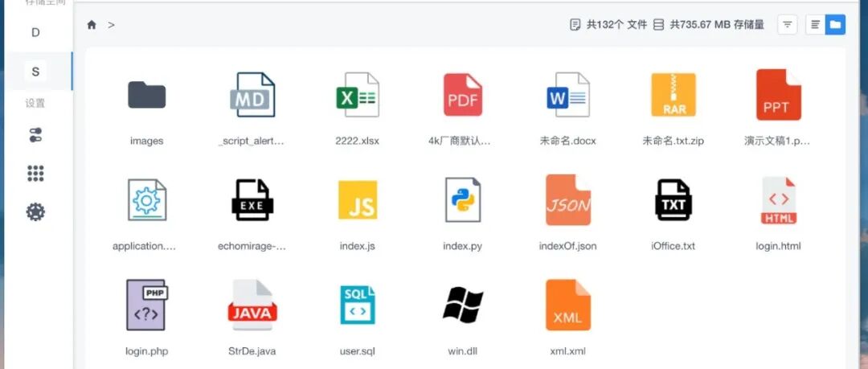Screen dimensions: 868x369
Task: Click the file name iOffice.txt
Action: [x=674, y=246]
